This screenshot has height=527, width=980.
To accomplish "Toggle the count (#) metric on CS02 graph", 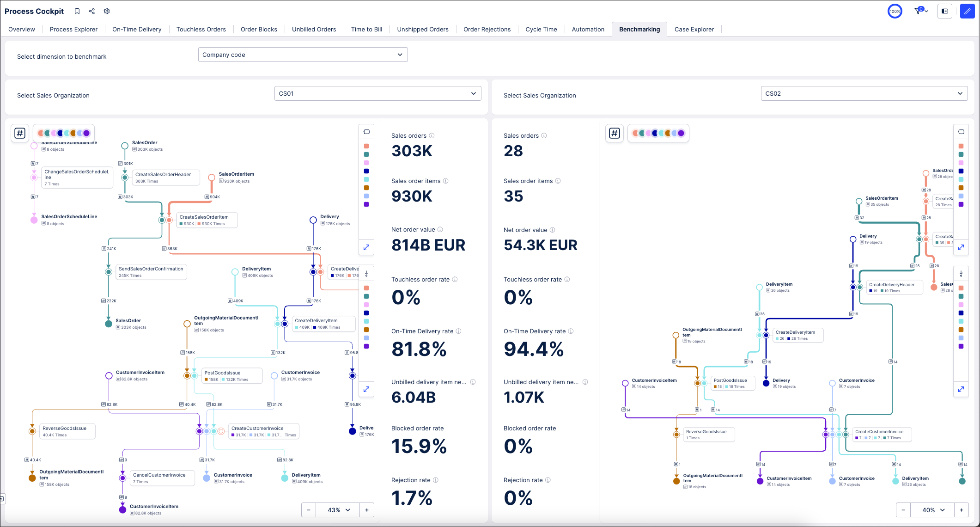I will tap(615, 133).
